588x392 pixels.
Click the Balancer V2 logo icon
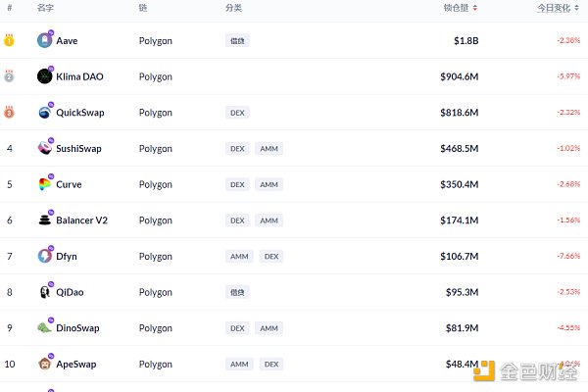tap(45, 220)
